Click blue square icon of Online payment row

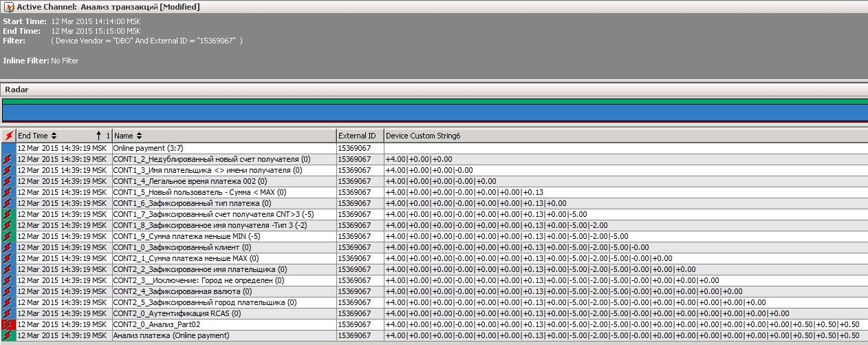click(8, 148)
